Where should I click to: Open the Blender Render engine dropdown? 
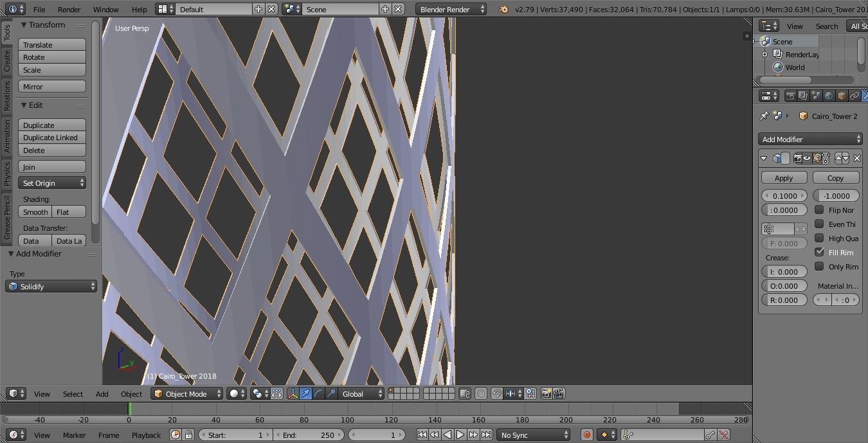pos(451,10)
